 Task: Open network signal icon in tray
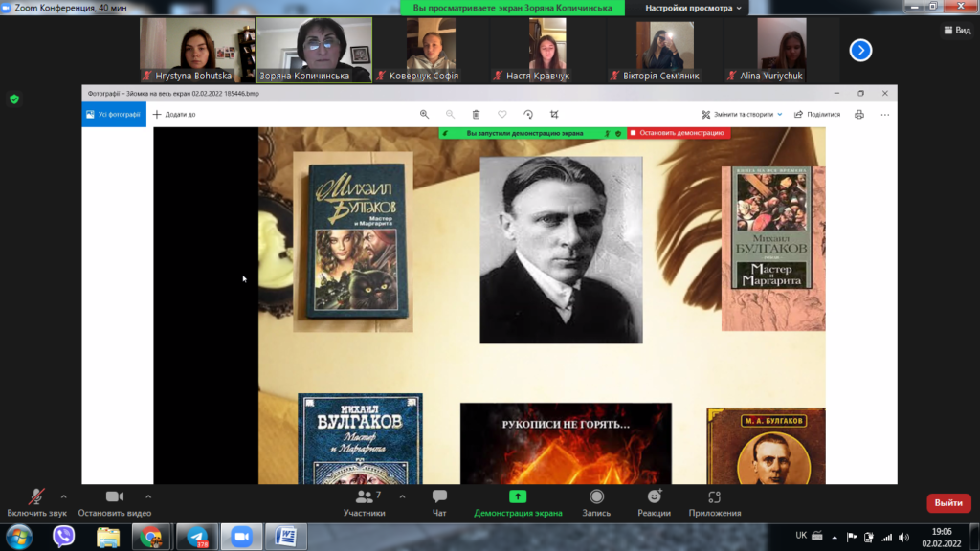point(886,538)
